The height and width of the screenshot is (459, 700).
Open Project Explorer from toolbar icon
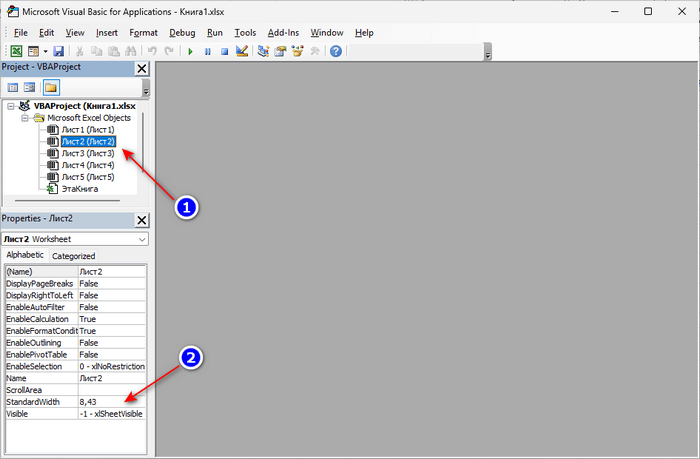point(263,51)
